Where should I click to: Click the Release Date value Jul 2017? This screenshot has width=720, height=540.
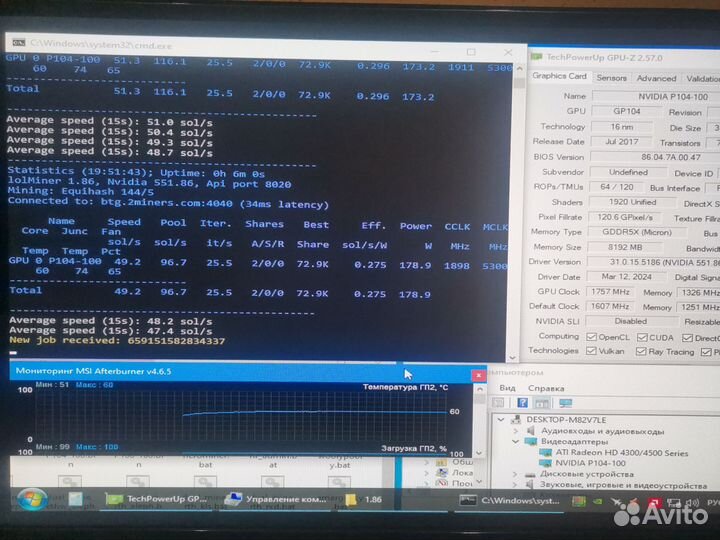coord(621,141)
